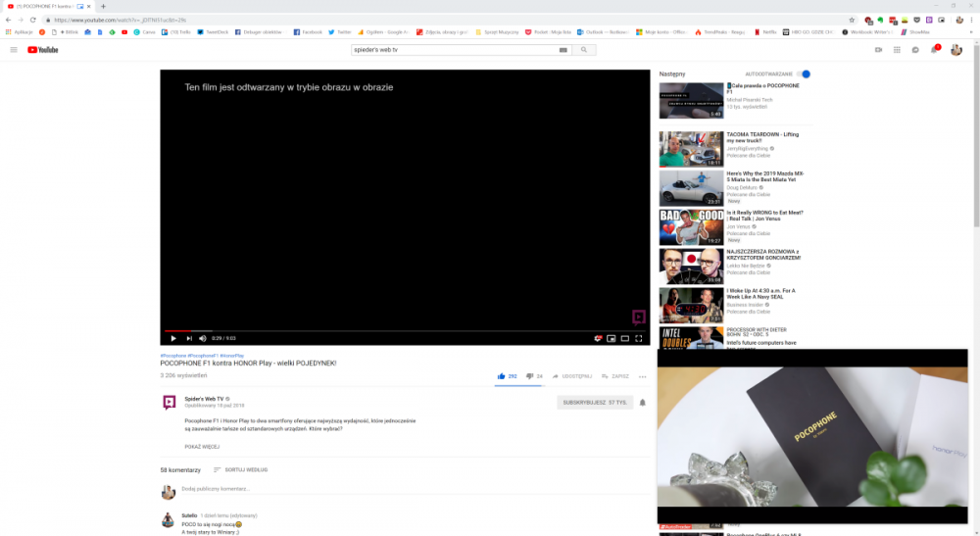
Task: Open the YouTube account avatar menu
Action: click(956, 50)
